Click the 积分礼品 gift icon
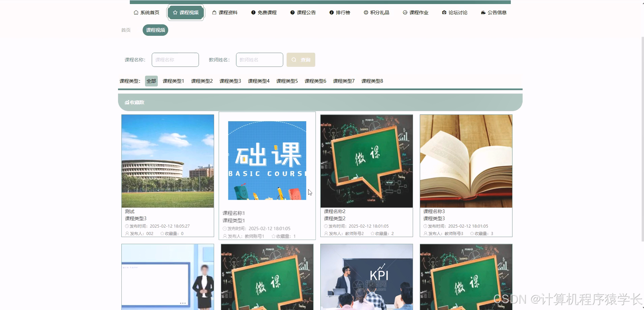644x310 pixels. (367, 12)
